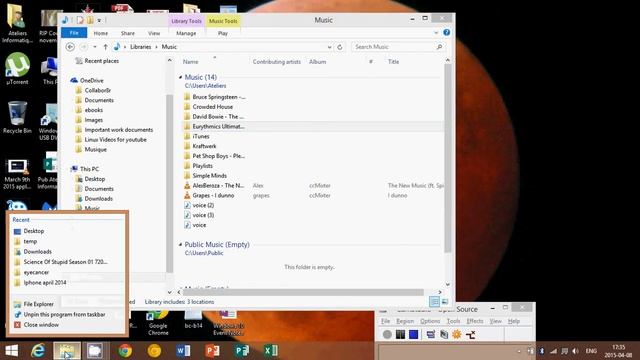Expand the ribbon with the chevron

[436, 33]
